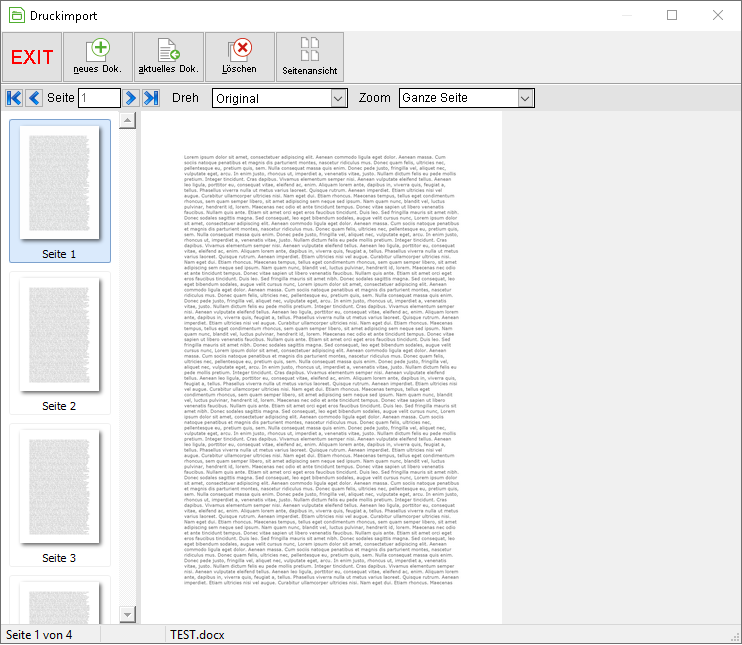Click the page preview document area
Viewport: 742px width, 645px height.
pyautogui.click(x=321, y=368)
